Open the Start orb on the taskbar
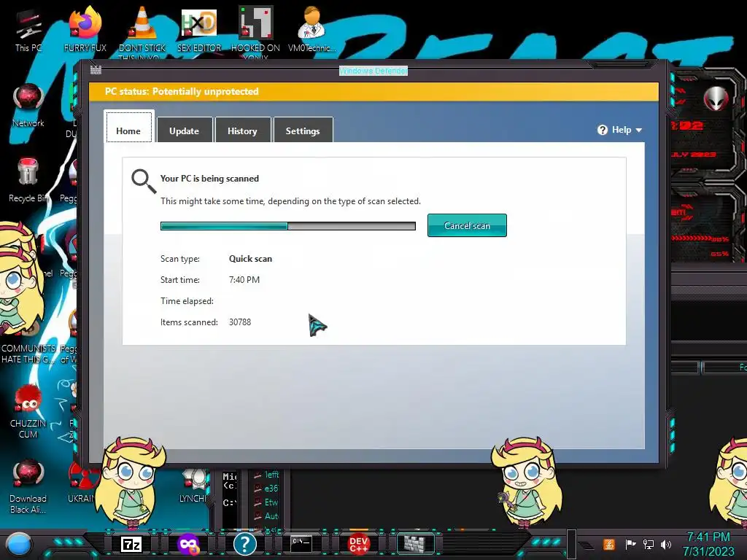The image size is (747, 560). click(19, 544)
